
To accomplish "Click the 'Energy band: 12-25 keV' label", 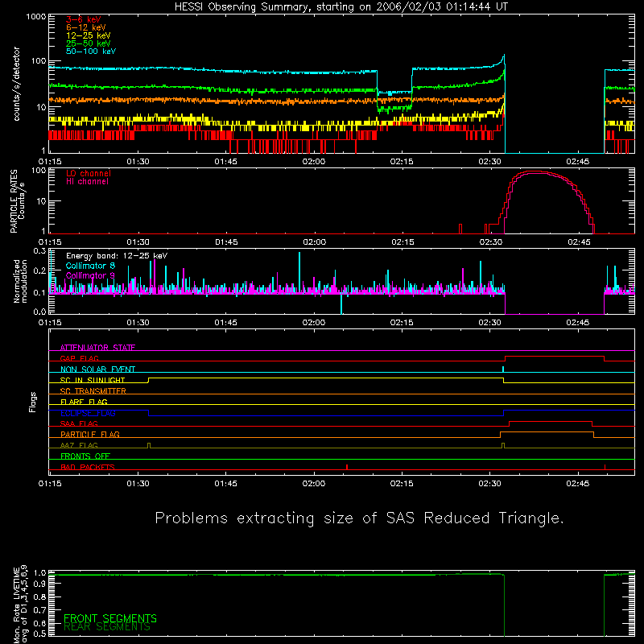I will click(117, 256).
